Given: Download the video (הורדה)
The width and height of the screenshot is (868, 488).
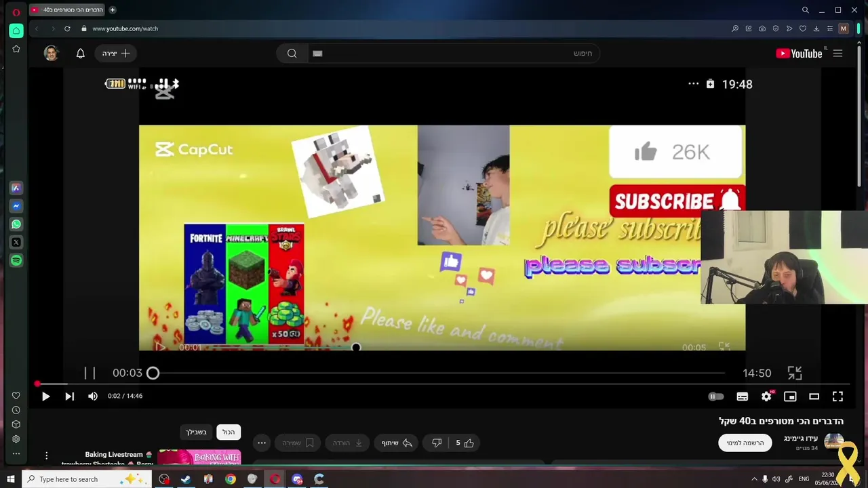Looking at the screenshot, I should [x=347, y=443].
